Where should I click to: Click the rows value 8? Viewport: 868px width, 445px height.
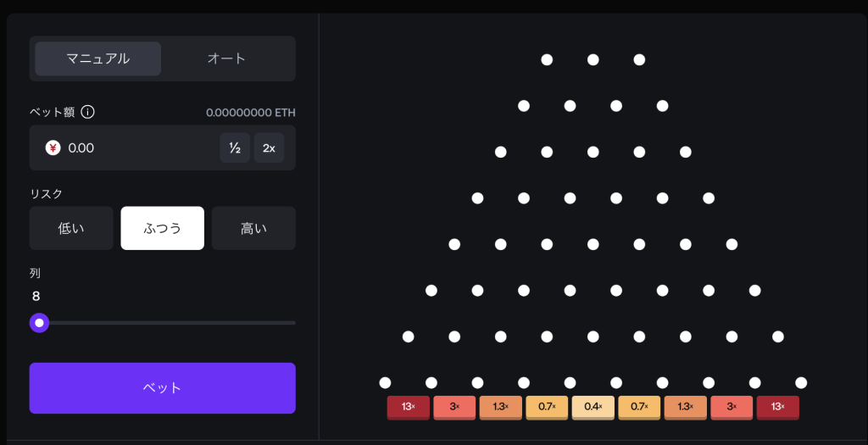click(36, 296)
